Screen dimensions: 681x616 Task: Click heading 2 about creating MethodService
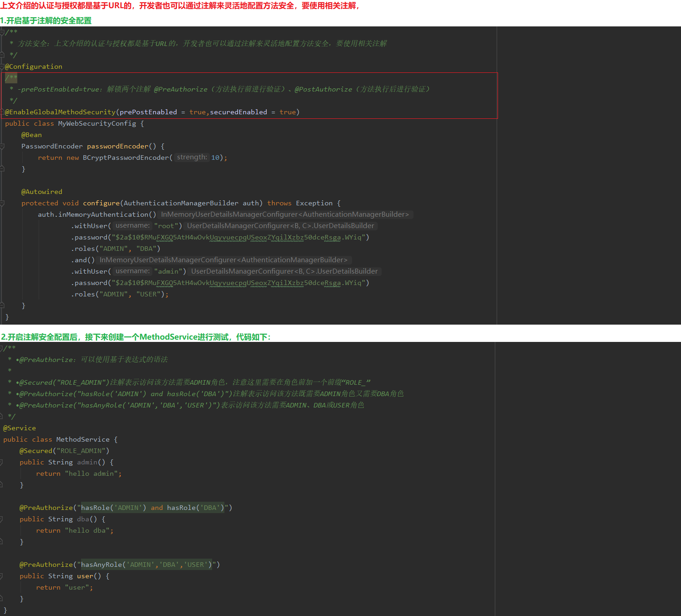tap(136, 337)
